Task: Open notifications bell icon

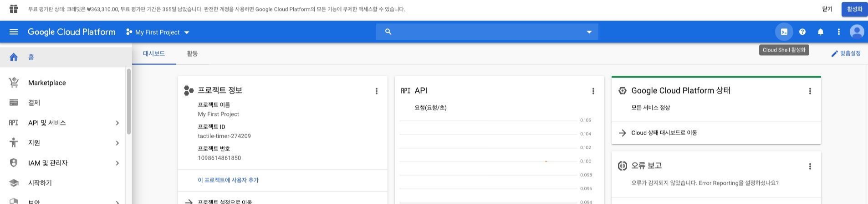Action: (821, 32)
